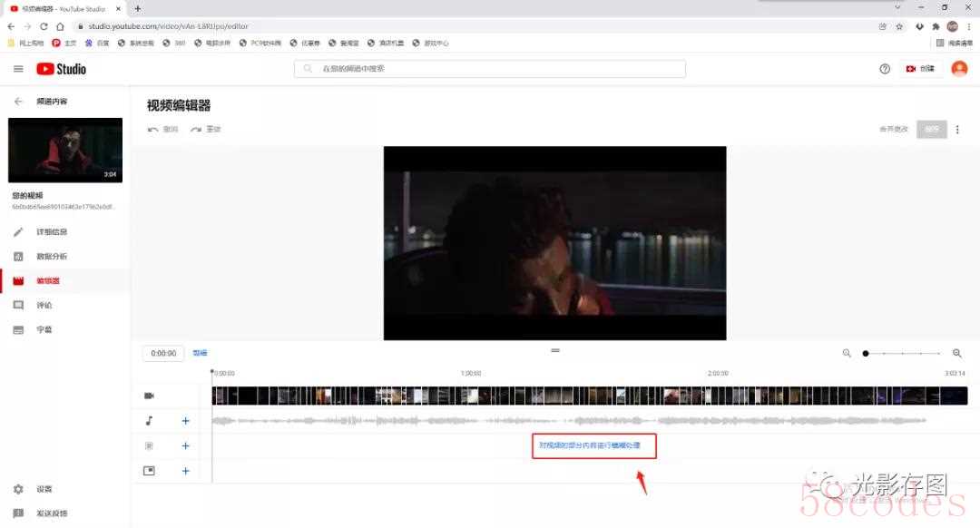Click the blur track grid icon
Image resolution: width=980 pixels, height=528 pixels.
pos(149,445)
